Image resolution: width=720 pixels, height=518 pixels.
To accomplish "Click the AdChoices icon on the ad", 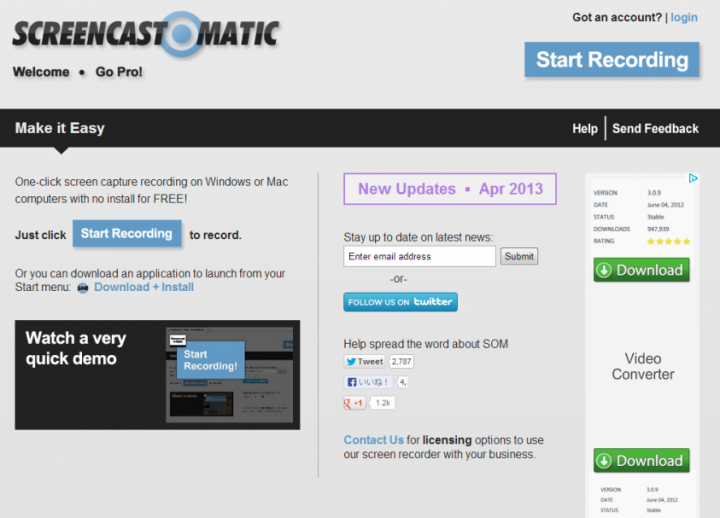I will [x=693, y=179].
